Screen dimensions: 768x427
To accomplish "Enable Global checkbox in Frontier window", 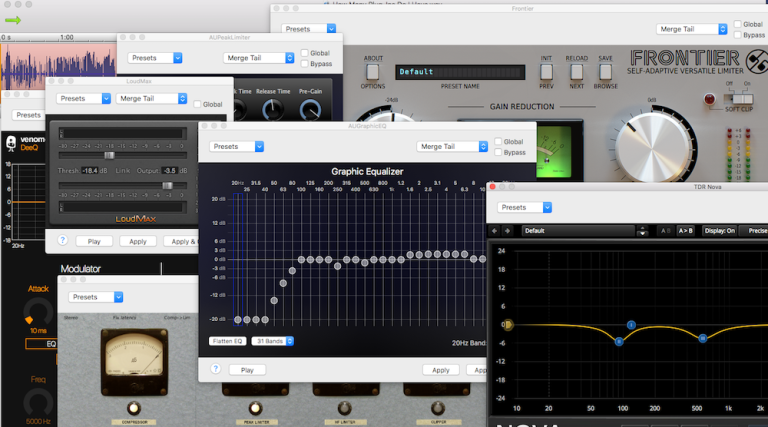I will click(738, 24).
